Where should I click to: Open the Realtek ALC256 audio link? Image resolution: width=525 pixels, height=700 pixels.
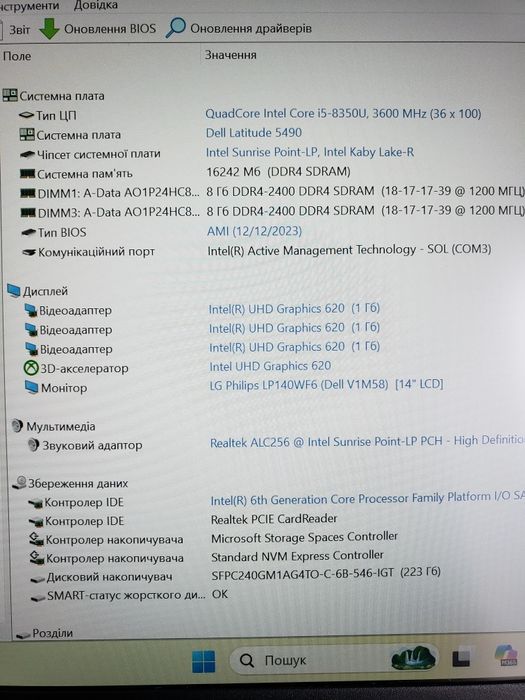coord(367,442)
